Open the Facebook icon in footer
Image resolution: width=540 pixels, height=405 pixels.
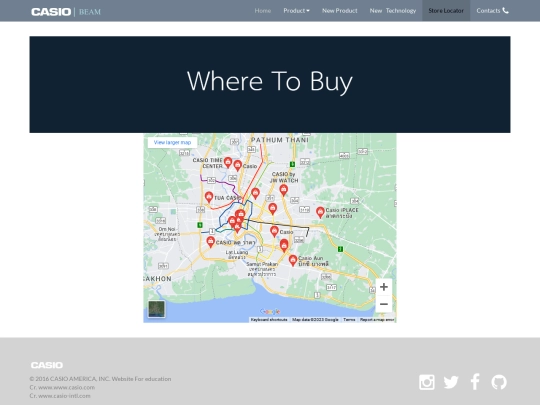[475, 382]
